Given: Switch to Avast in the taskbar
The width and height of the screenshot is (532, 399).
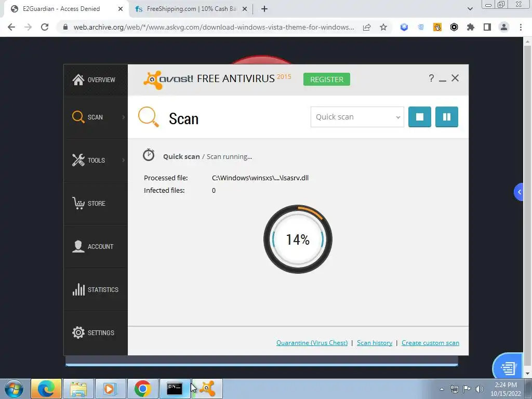Looking at the screenshot, I should [208, 389].
